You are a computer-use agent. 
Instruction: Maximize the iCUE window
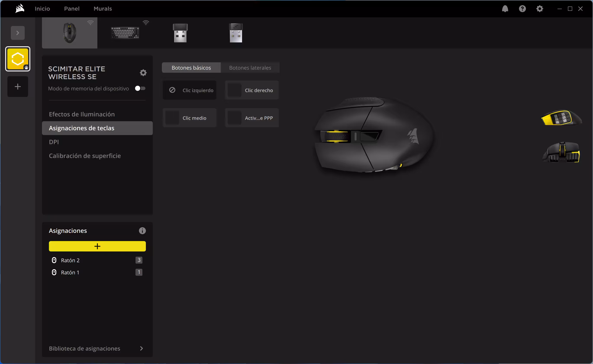[570, 9]
